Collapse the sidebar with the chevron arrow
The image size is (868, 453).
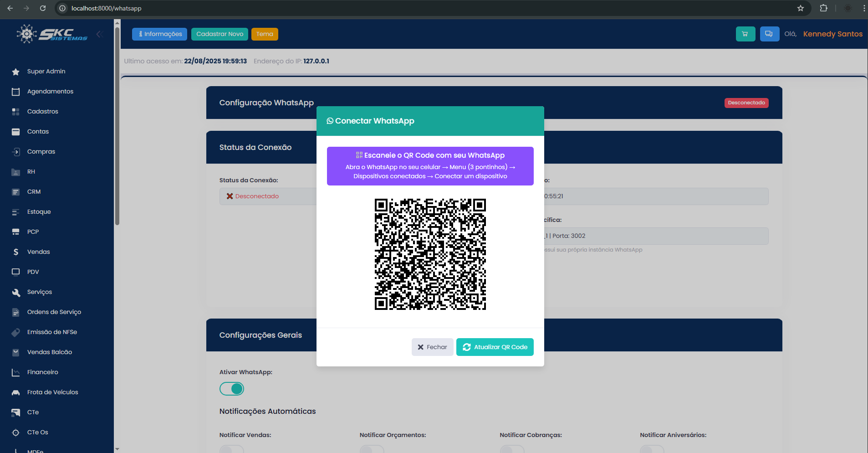pos(99,34)
